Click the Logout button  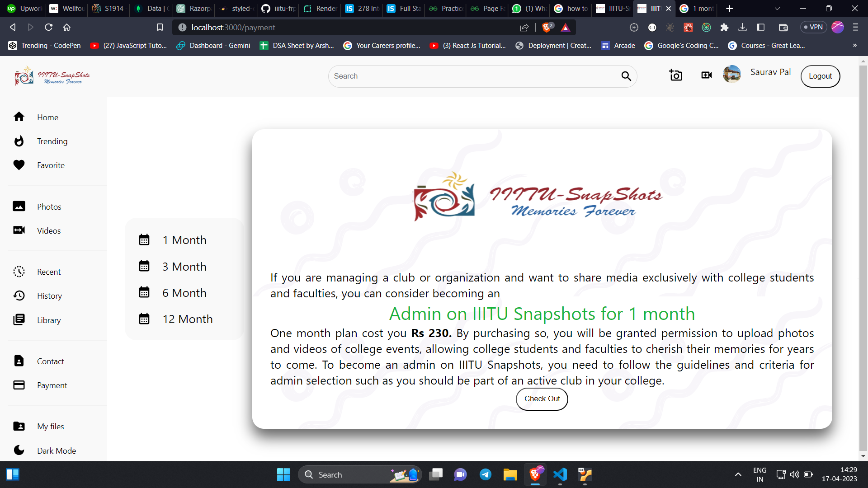(x=820, y=76)
